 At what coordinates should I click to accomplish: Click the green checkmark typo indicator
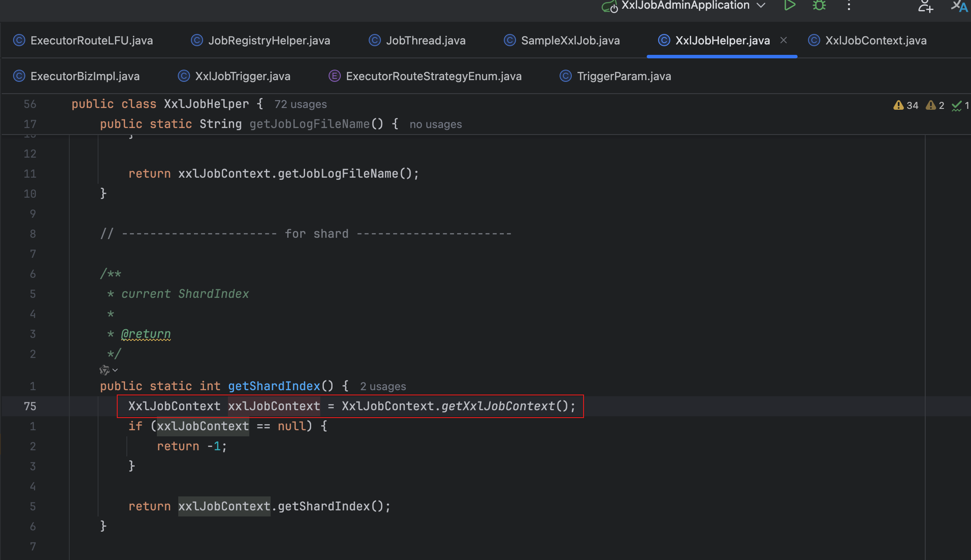pyautogui.click(x=957, y=105)
